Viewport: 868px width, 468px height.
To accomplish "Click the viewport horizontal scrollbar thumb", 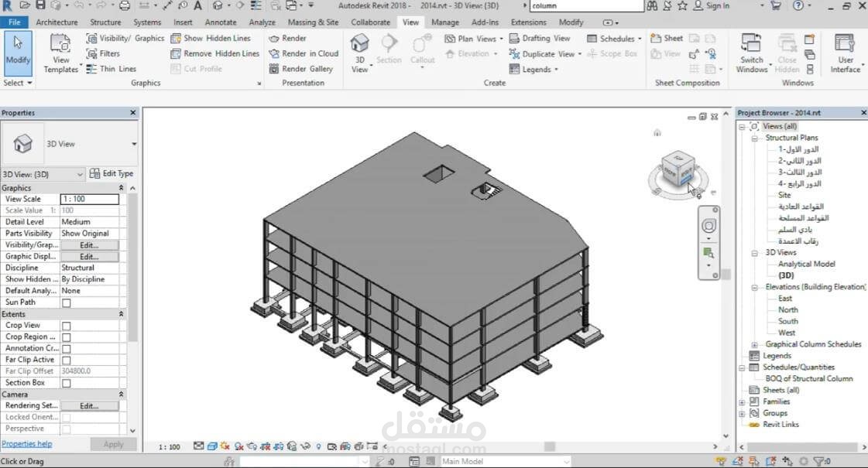I will (x=549, y=446).
